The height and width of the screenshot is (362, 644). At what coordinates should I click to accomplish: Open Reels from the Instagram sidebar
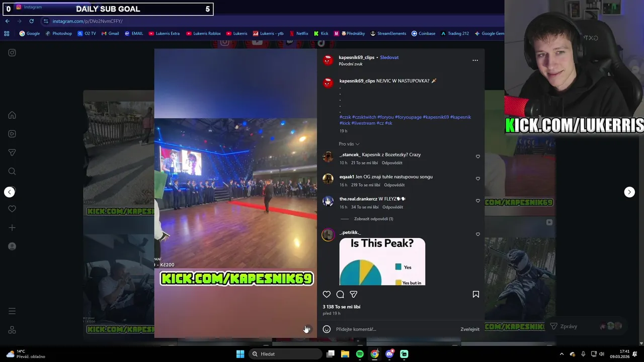12,134
